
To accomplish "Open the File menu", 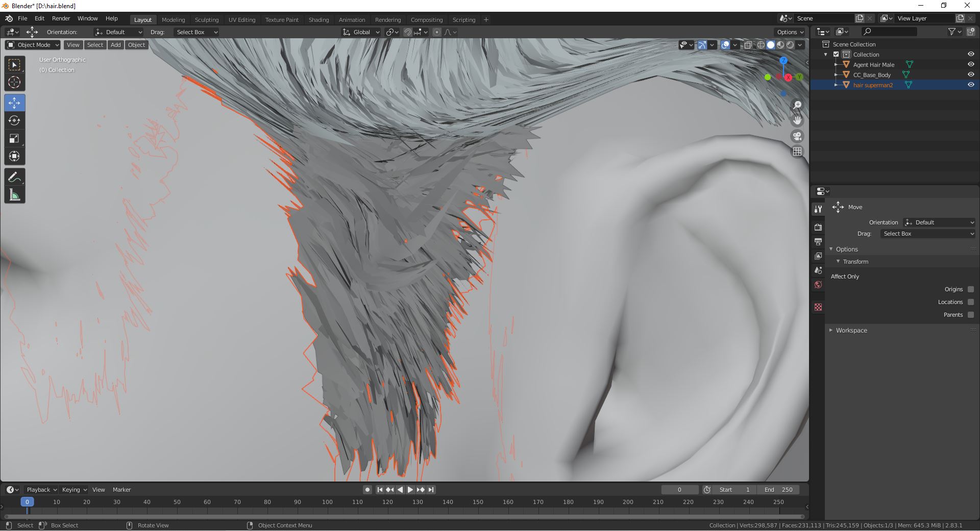I will click(22, 18).
